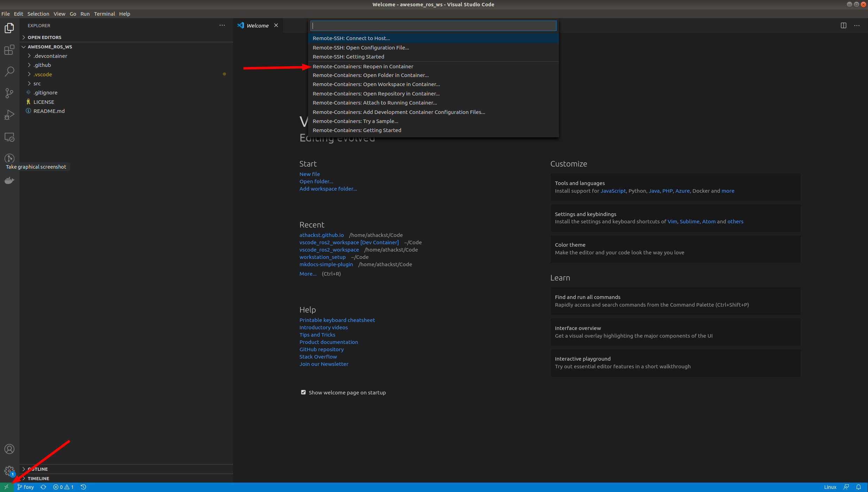Open the Extensions view
This screenshot has width=868, height=492.
[9, 50]
